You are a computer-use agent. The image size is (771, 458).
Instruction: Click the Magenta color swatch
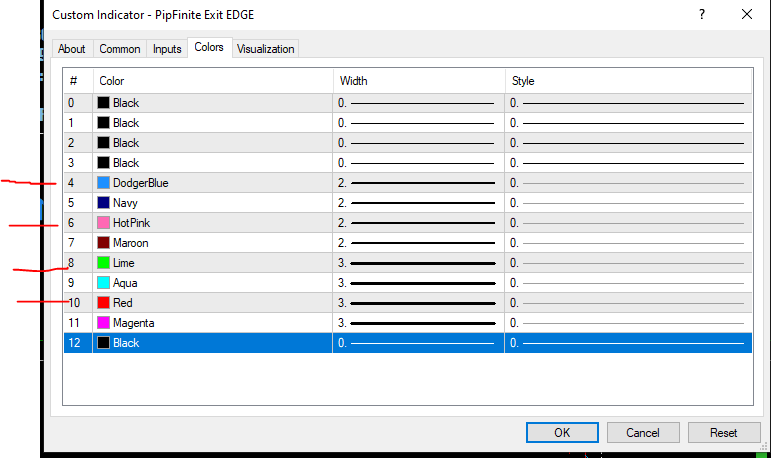tap(103, 323)
